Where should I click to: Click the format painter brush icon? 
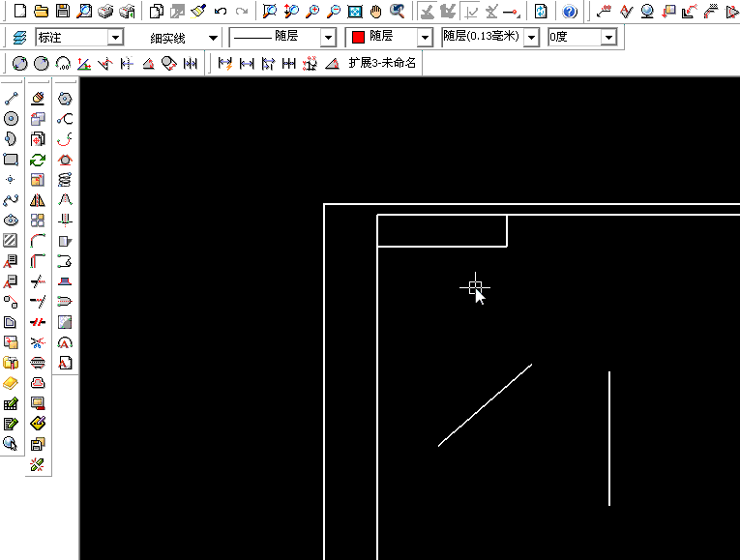198,11
